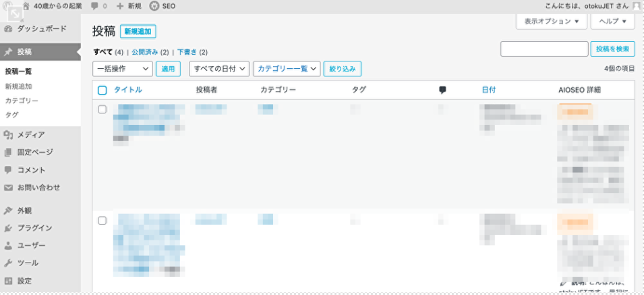Open the bulk actions (一括操作) dropdown
Viewport: 644px width, 295px height.
122,68
